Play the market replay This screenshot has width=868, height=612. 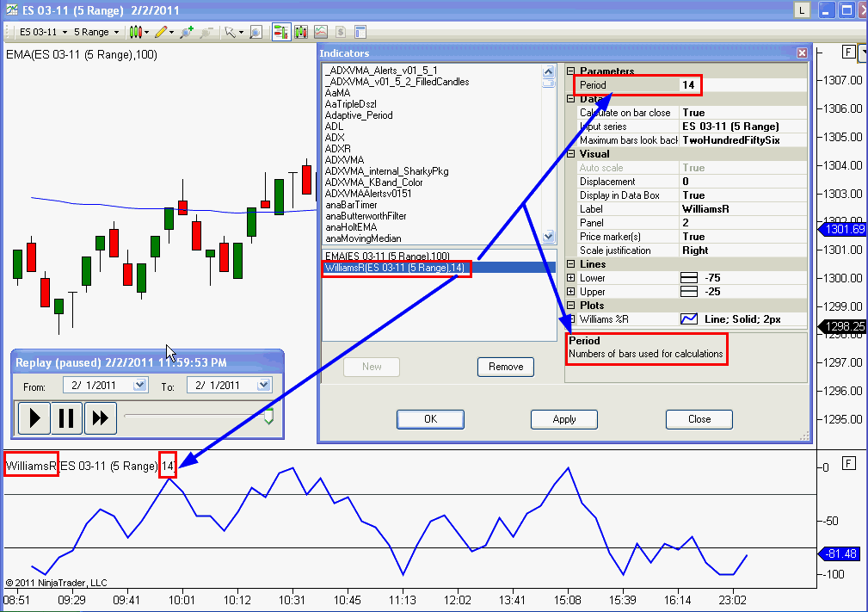tap(34, 417)
